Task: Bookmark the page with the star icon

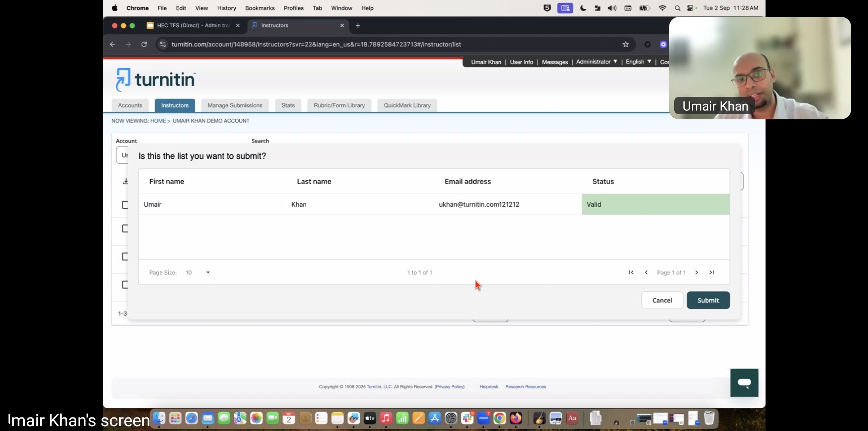Action: (x=626, y=44)
